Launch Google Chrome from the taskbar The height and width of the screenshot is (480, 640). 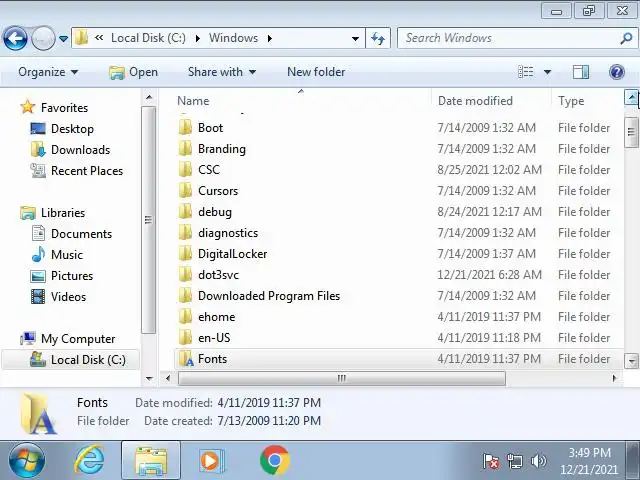coord(275,461)
